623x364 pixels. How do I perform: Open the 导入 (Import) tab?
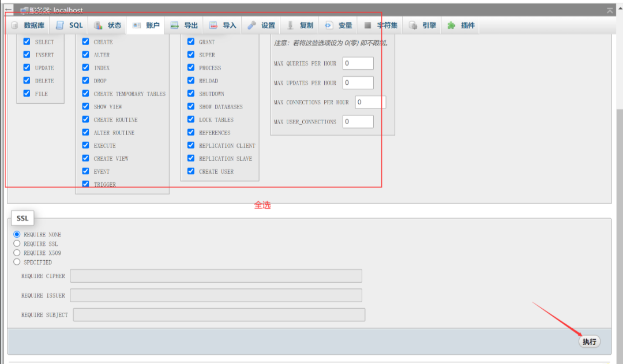(x=222, y=25)
